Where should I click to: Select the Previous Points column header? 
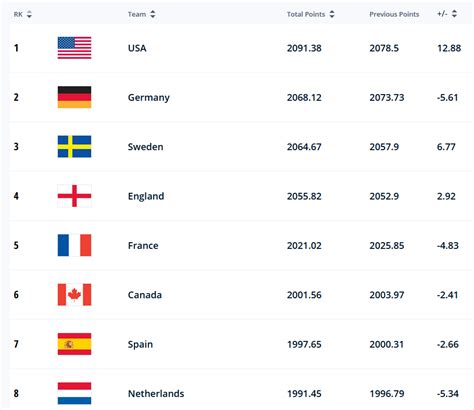click(x=394, y=14)
